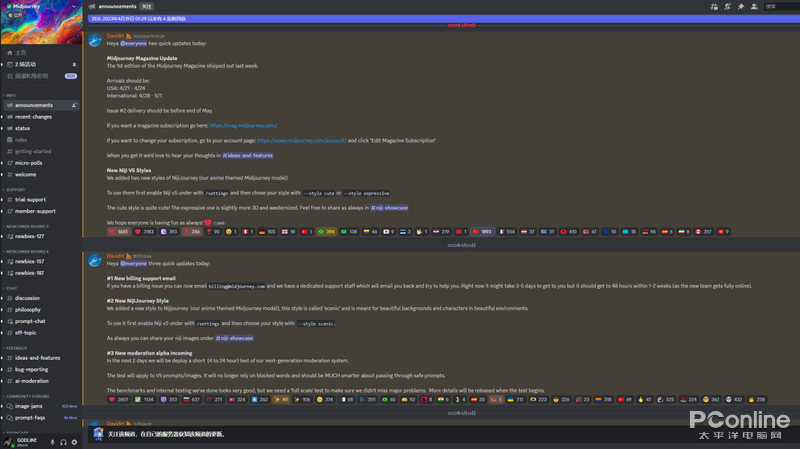Toggle the member list icon
The image size is (800, 449).
point(754,7)
